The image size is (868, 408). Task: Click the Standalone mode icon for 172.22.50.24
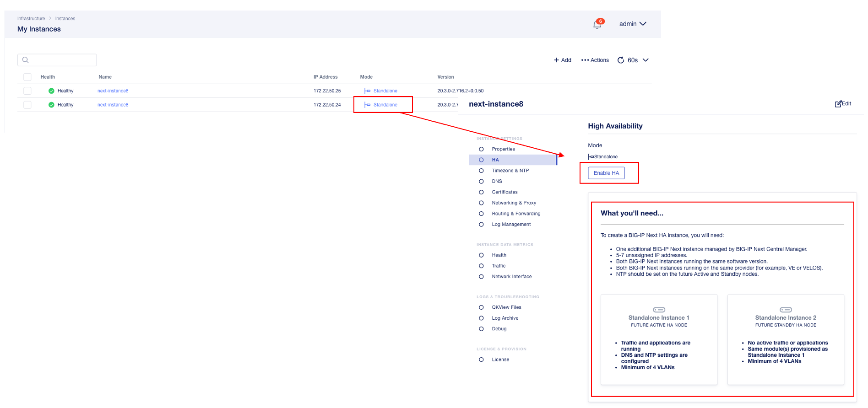tap(367, 105)
